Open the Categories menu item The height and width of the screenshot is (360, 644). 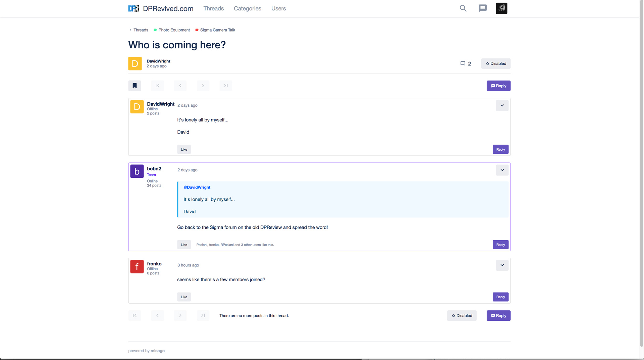pos(247,8)
